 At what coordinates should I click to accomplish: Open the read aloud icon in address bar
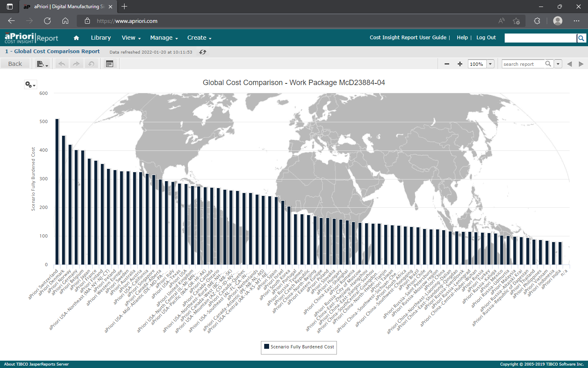coord(501,21)
